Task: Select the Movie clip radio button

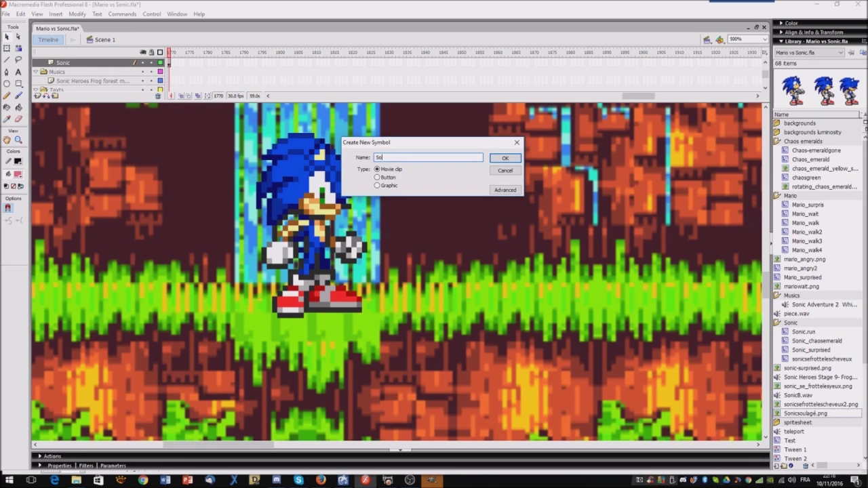Action: coord(377,169)
